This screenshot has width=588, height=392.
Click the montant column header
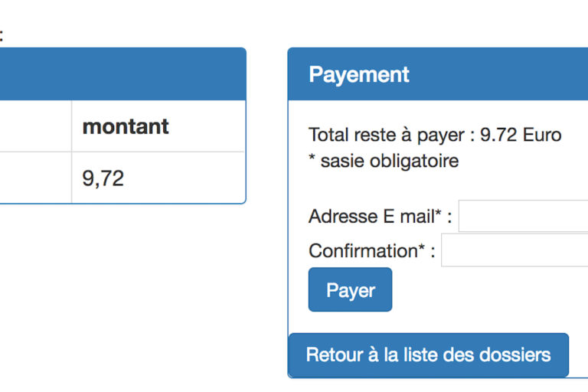126,126
